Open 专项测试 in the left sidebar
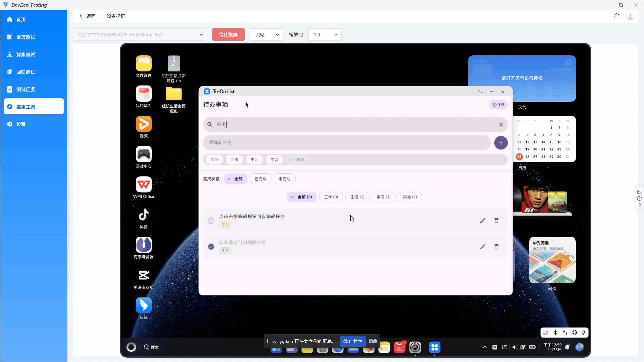 coord(26,37)
